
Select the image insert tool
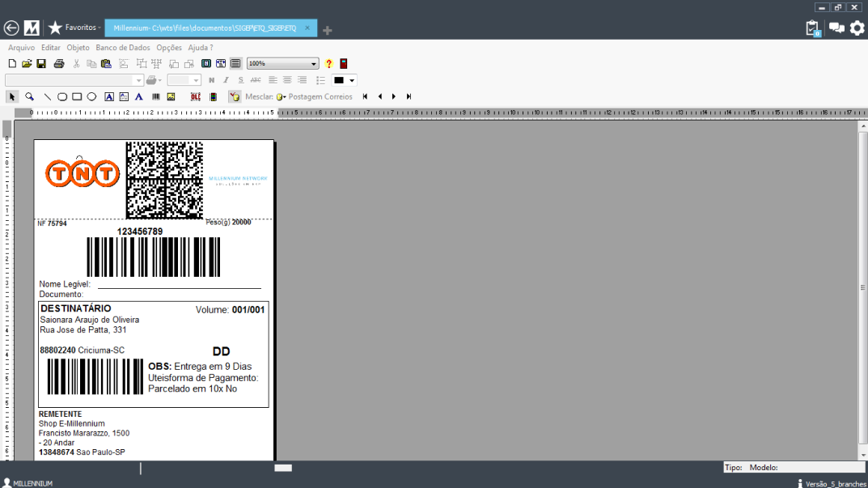tap(171, 96)
